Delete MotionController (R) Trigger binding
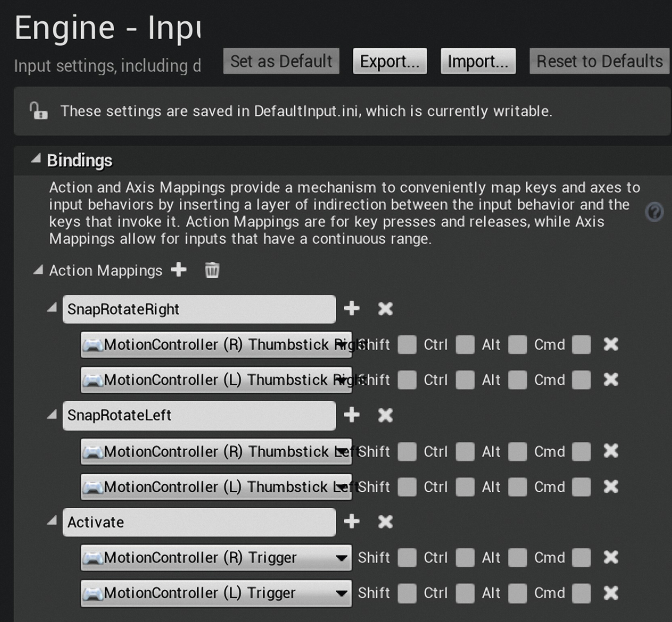The width and height of the screenshot is (672, 622). coord(611,557)
